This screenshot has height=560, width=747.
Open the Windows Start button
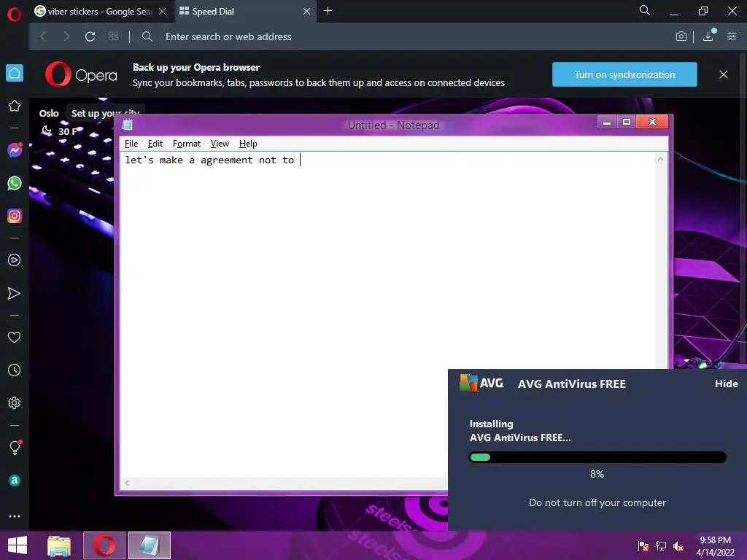coord(18,545)
